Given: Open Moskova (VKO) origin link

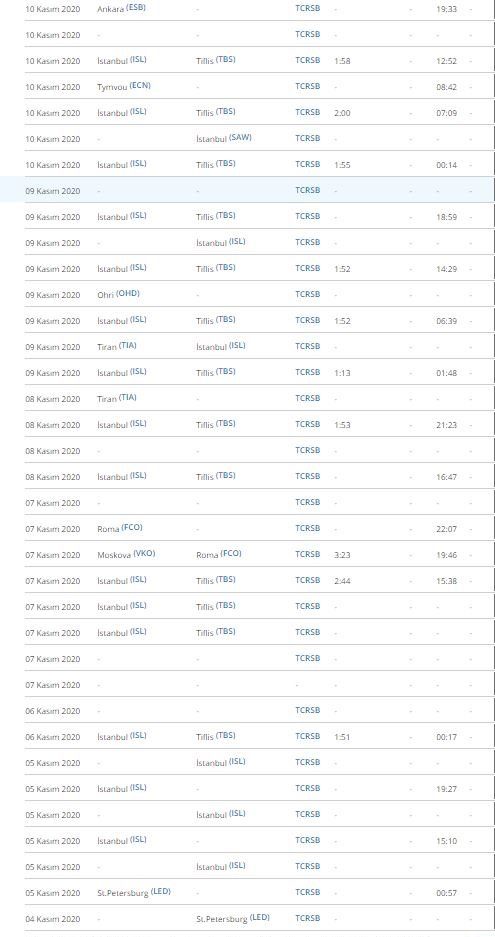Looking at the screenshot, I should tap(126, 554).
